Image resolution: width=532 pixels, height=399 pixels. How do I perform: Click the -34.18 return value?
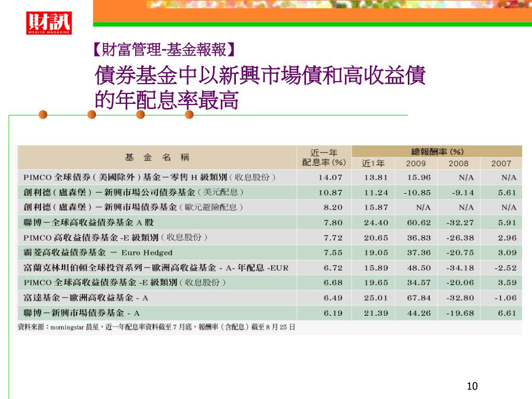(x=460, y=268)
